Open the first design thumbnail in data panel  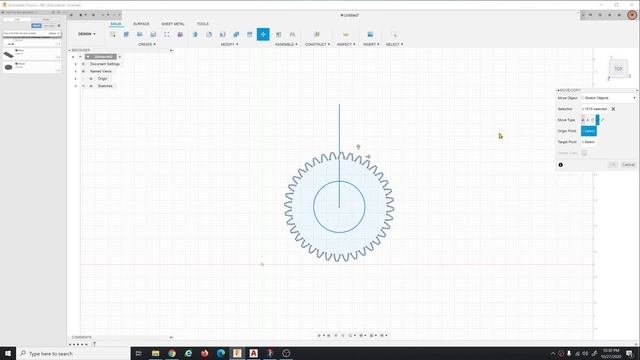click(x=9, y=54)
